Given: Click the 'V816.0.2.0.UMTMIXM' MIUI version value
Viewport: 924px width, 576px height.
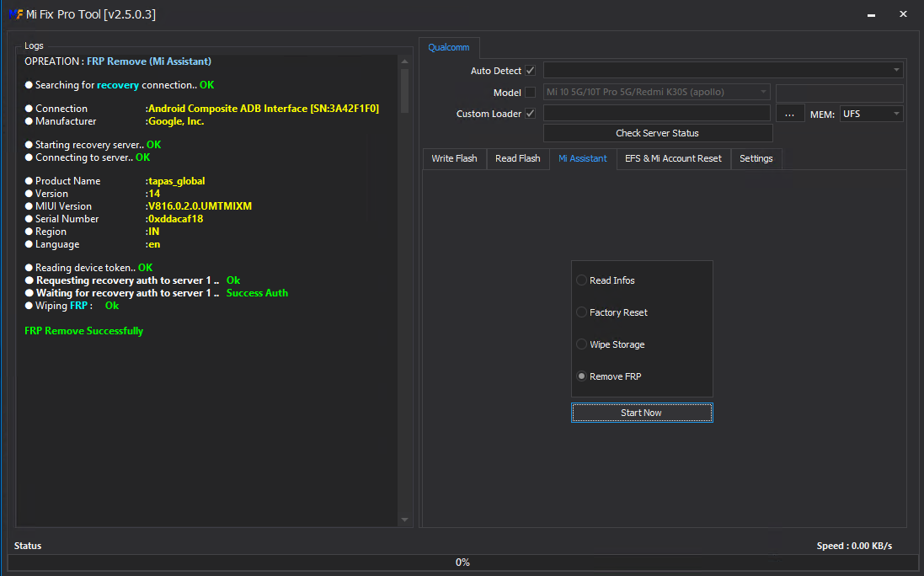Looking at the screenshot, I should [x=200, y=206].
